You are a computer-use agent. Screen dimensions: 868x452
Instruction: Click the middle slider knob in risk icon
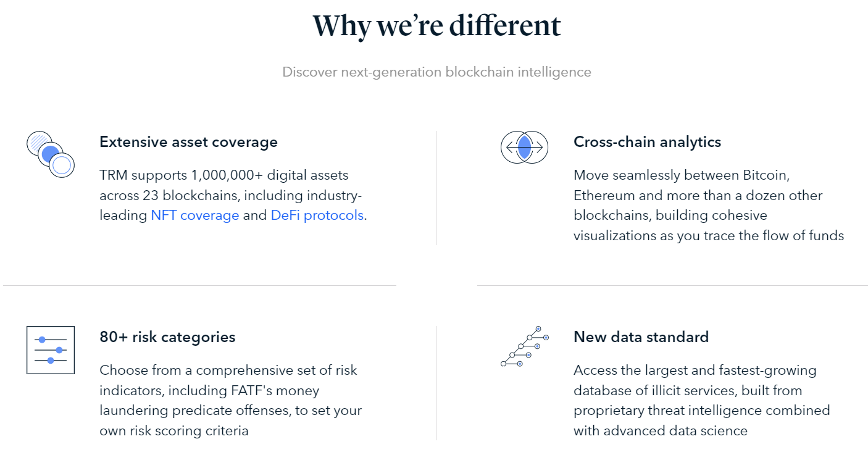(59, 350)
